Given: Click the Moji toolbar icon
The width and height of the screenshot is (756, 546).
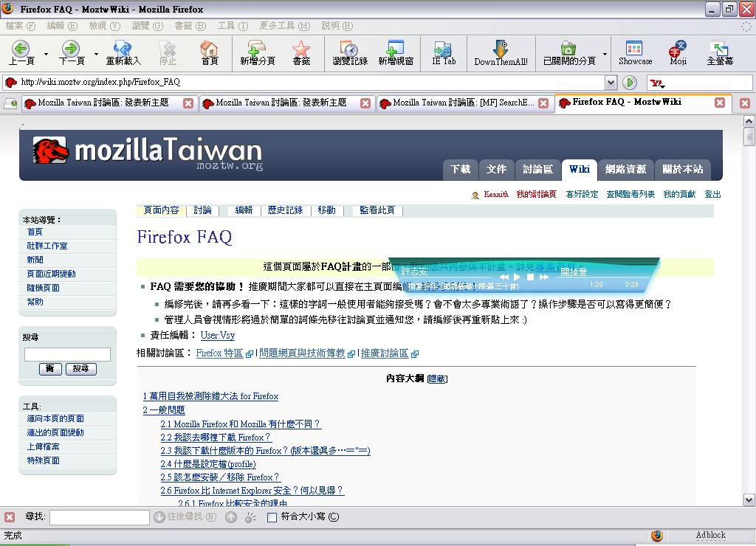Looking at the screenshot, I should (678, 49).
